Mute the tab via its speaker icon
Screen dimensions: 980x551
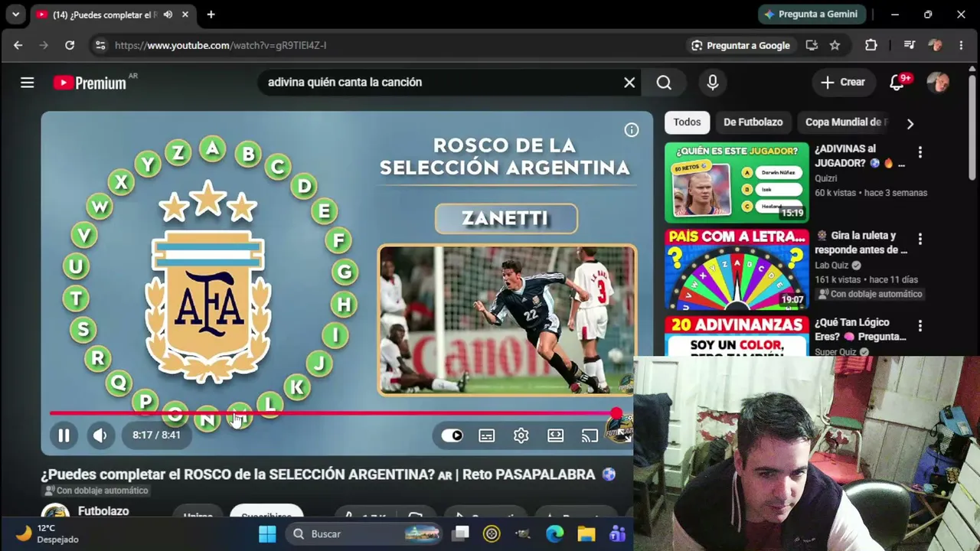tap(168, 15)
